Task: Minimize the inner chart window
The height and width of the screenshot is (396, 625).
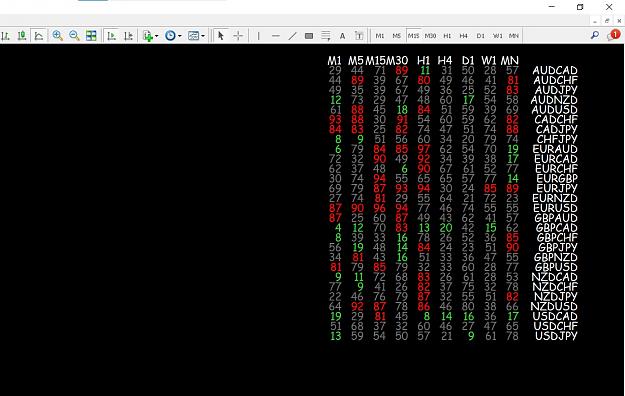Action: click(x=595, y=21)
